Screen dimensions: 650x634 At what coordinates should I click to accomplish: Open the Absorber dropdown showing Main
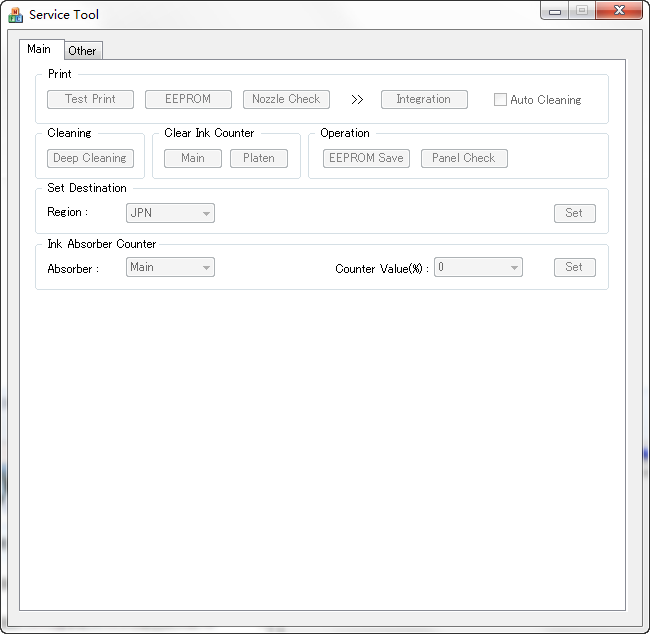(170, 267)
